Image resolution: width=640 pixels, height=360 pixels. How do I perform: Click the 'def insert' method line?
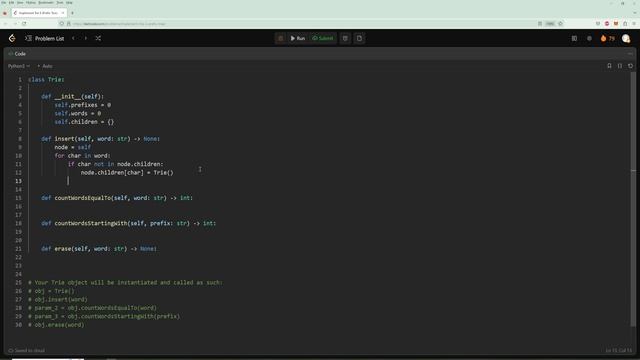100,139
